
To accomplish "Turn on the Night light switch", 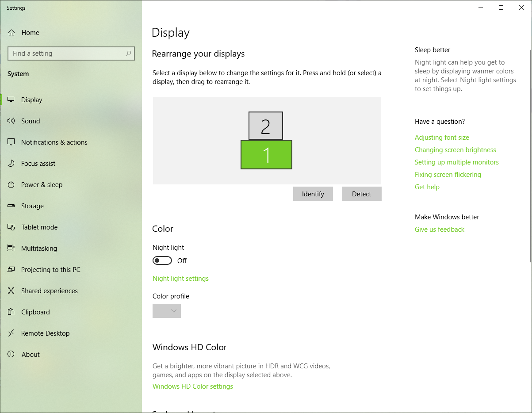I will 162,261.
